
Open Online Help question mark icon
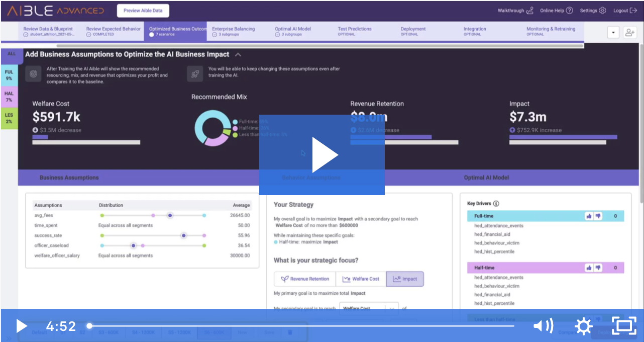point(569,11)
